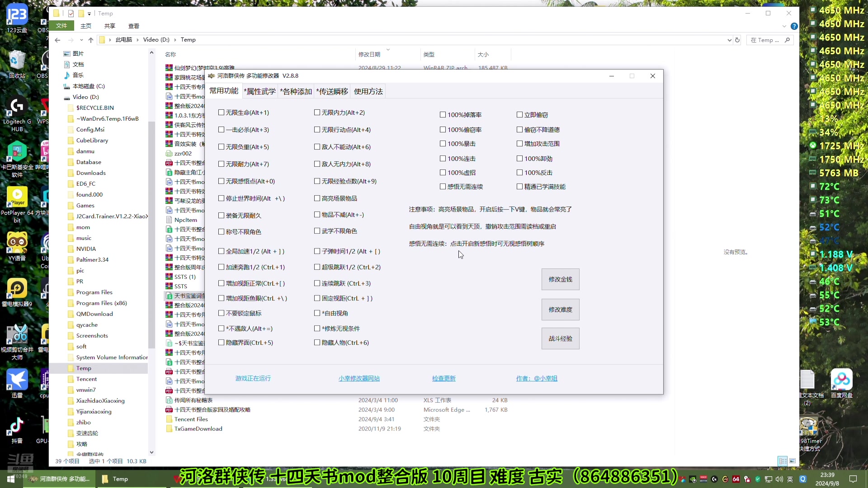Expand 此电脑 breadcrumb chevron
This screenshot has width=868, height=488.
[x=137, y=40]
